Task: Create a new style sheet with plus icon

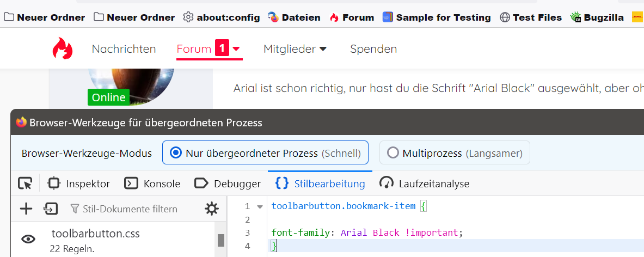Action: click(26, 209)
